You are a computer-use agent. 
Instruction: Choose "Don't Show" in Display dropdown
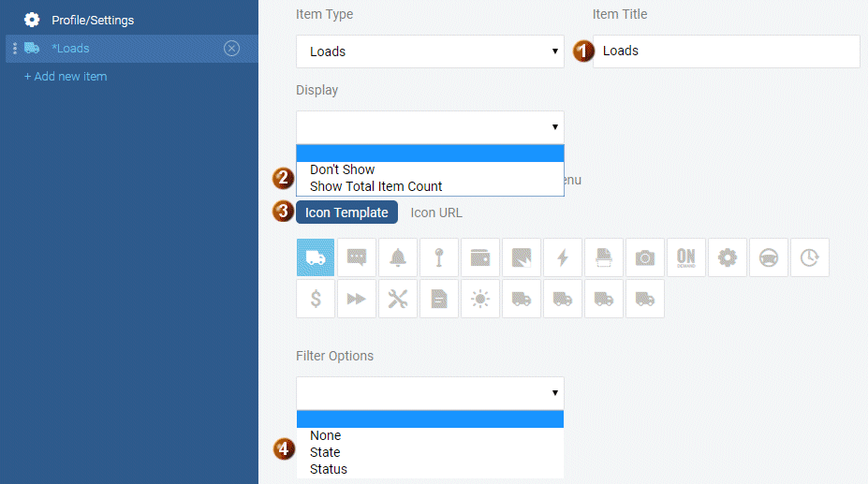point(343,169)
